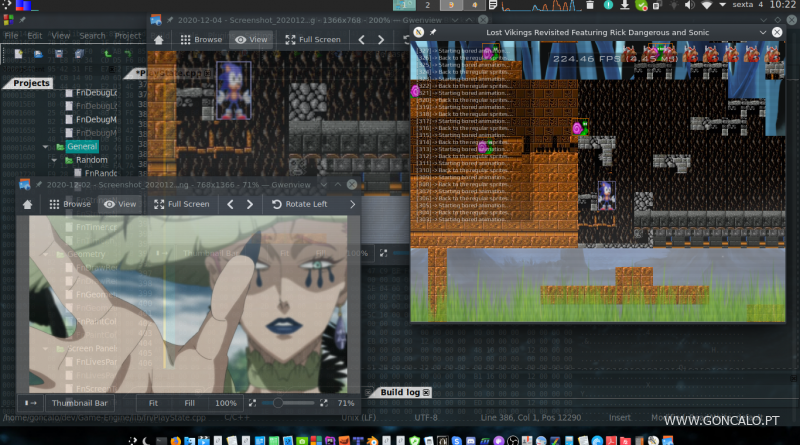Click the CPU load graph in top panel
This screenshot has height=445, width=800.
(x=541, y=5)
